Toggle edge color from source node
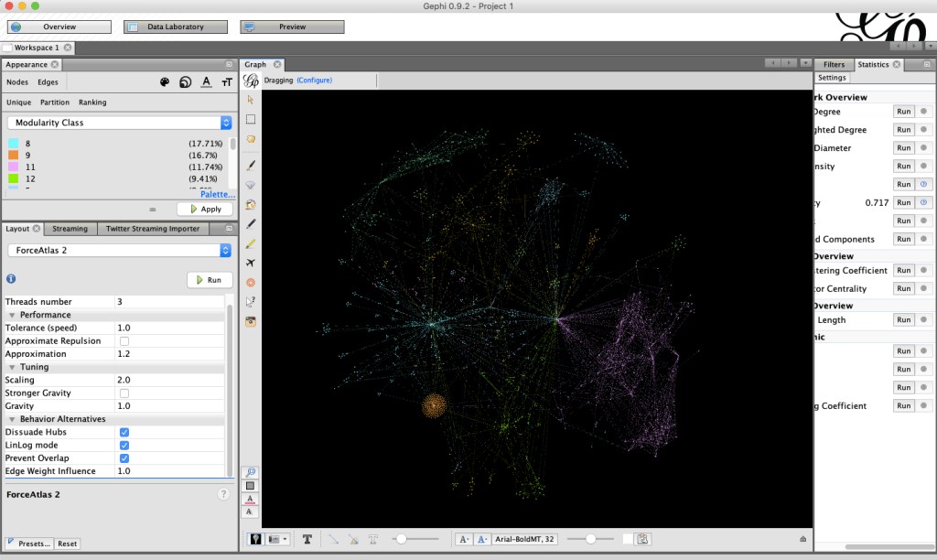The height and width of the screenshot is (560, 937). tap(353, 539)
